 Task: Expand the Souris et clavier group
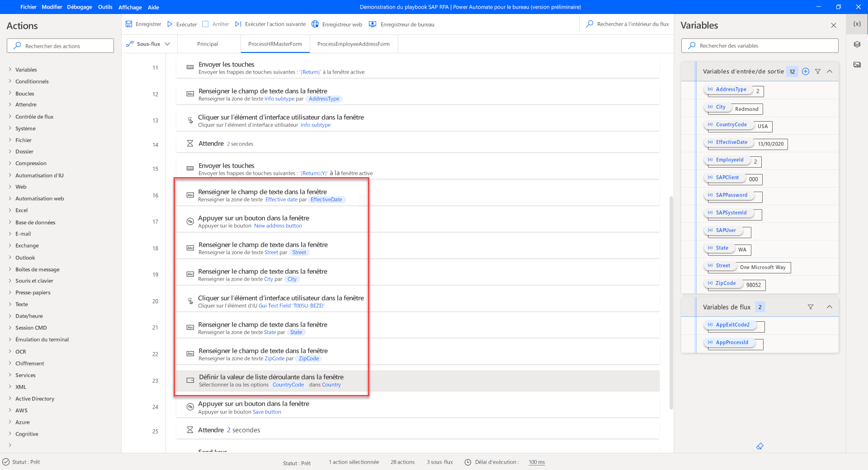[x=10, y=281]
